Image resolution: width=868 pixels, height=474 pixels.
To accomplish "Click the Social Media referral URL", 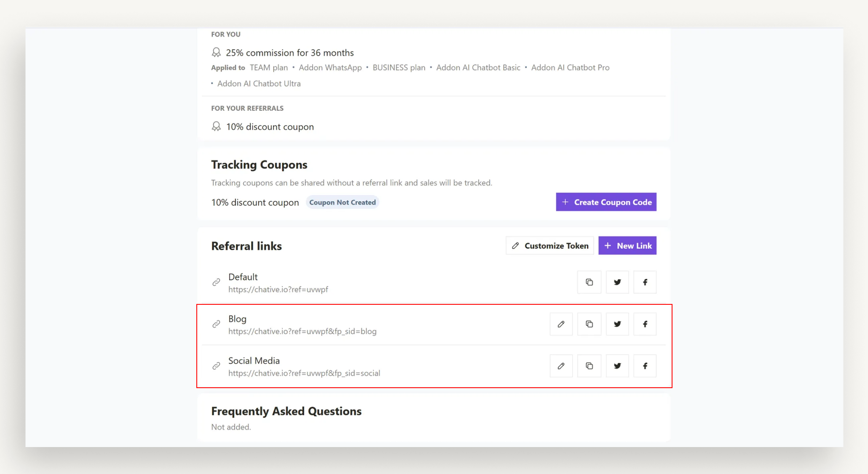I will (x=304, y=373).
